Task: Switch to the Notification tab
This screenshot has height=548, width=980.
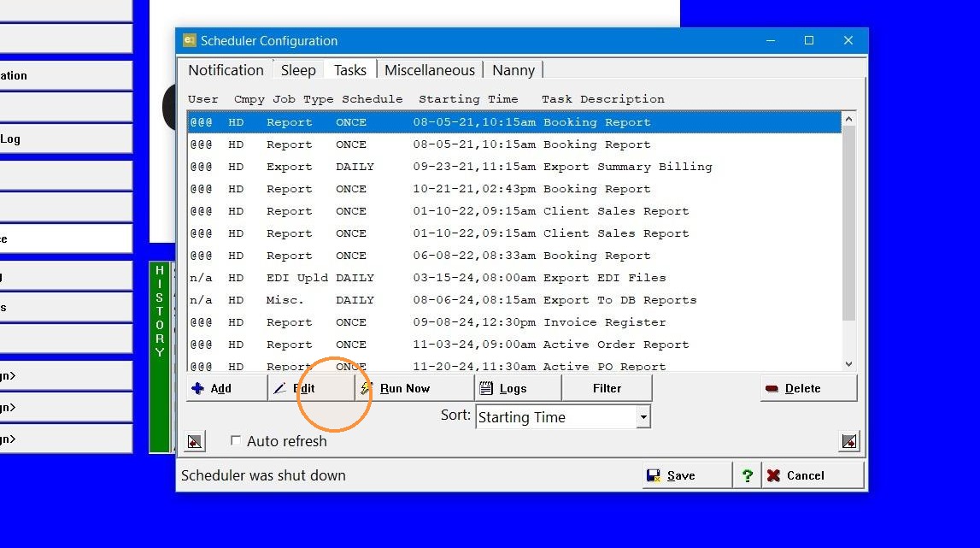Action: (x=226, y=70)
